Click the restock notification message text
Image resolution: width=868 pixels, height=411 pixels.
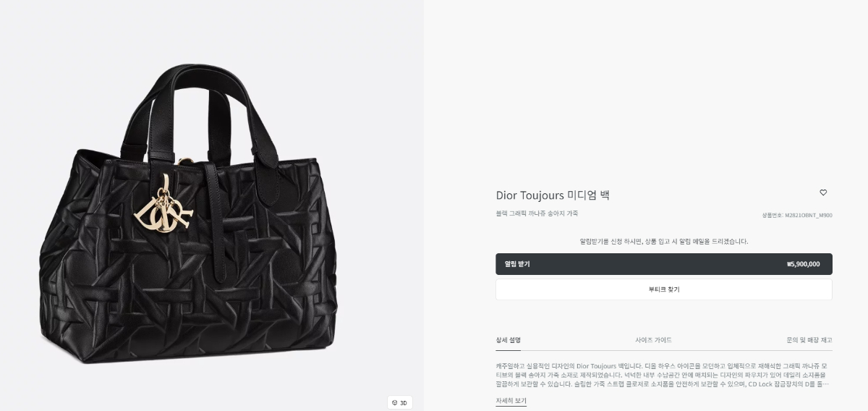[x=663, y=241]
